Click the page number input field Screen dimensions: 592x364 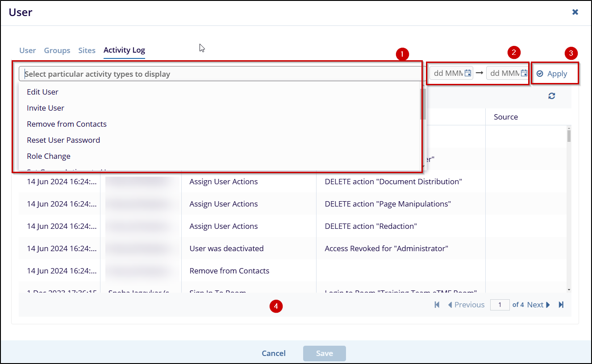click(x=500, y=305)
